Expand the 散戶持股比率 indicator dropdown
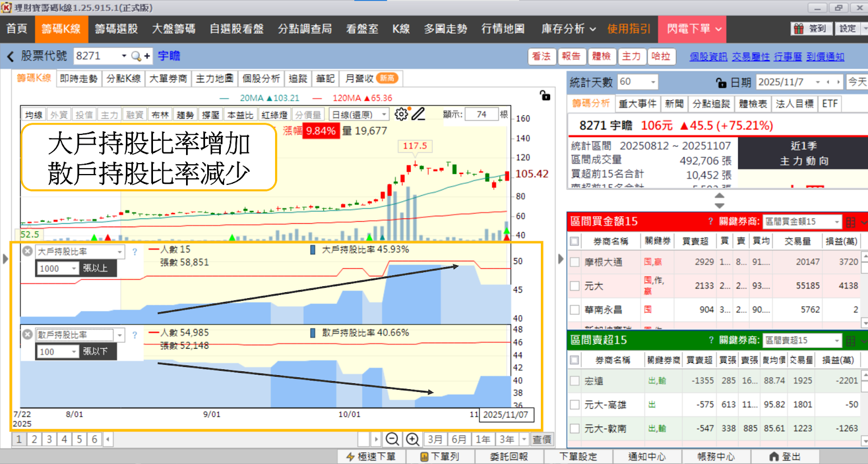Viewport: 868px width, 464px height. 120,335
